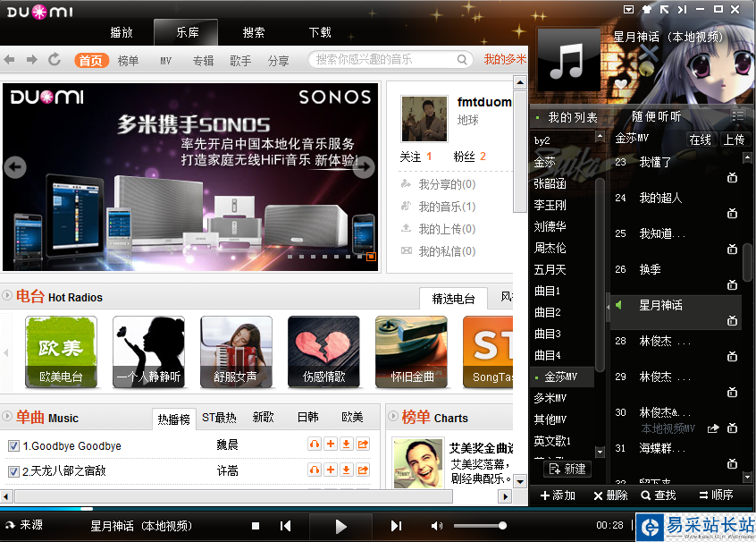This screenshot has width=756, height=542.
Task: Click share icon on 林俊杰& row
Action: coord(713,428)
